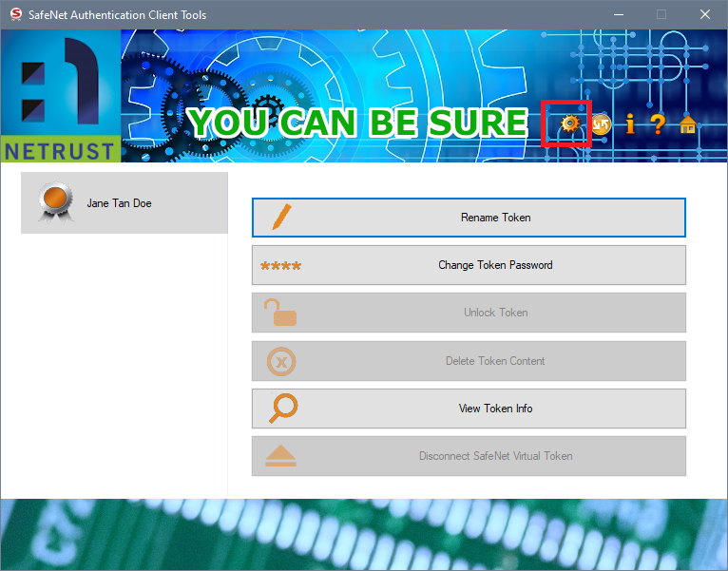Click the open padlock icon
728x571 pixels.
pos(280,312)
